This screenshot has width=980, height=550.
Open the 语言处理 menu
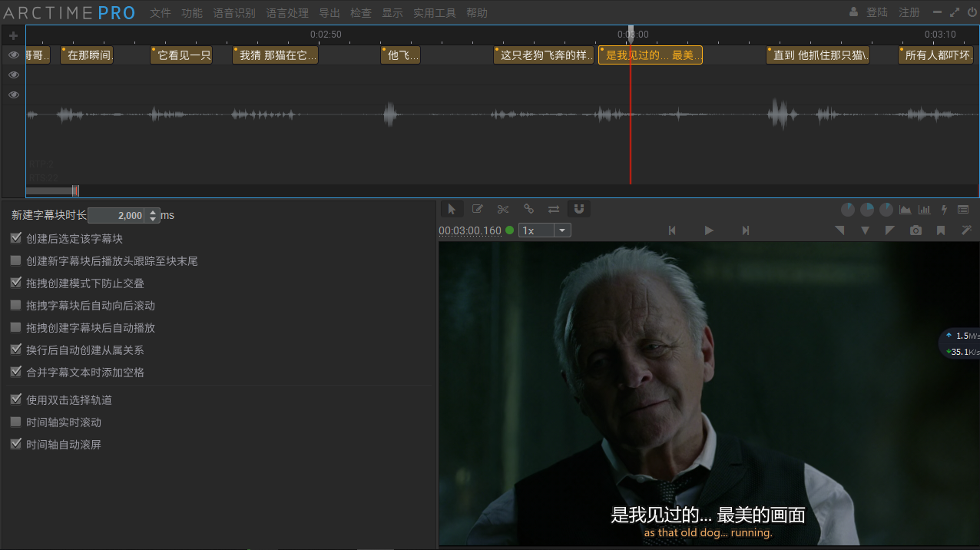[x=287, y=13]
